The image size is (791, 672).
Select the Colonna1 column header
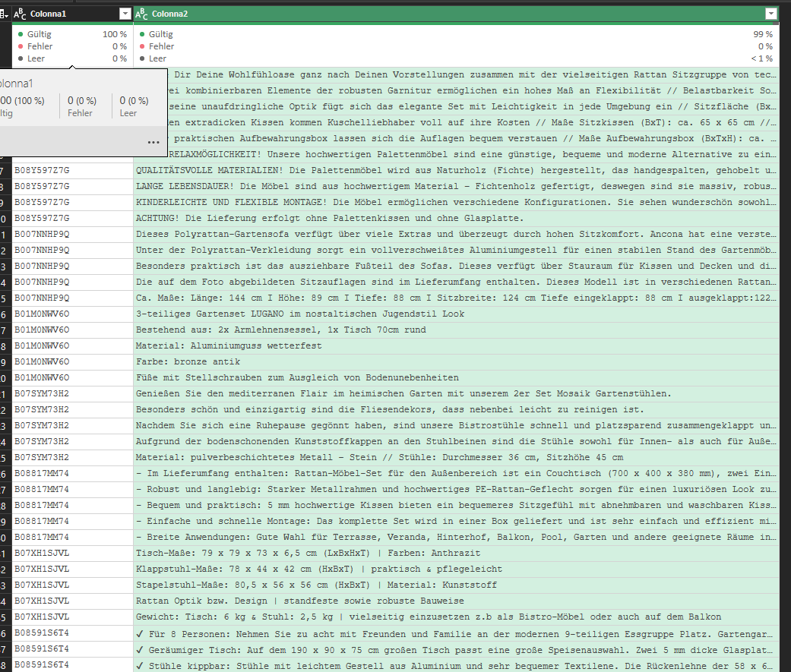click(x=72, y=14)
